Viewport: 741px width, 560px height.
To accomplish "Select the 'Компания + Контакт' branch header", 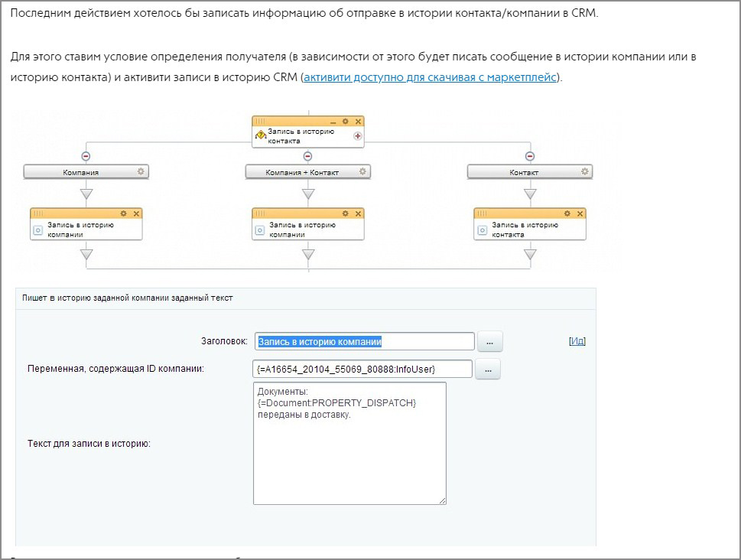I will pyautogui.click(x=307, y=171).
